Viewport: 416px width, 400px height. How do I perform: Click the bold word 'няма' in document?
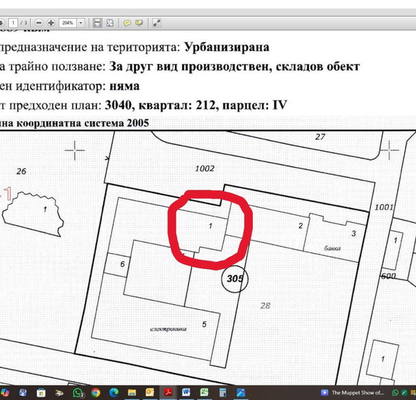(x=124, y=86)
